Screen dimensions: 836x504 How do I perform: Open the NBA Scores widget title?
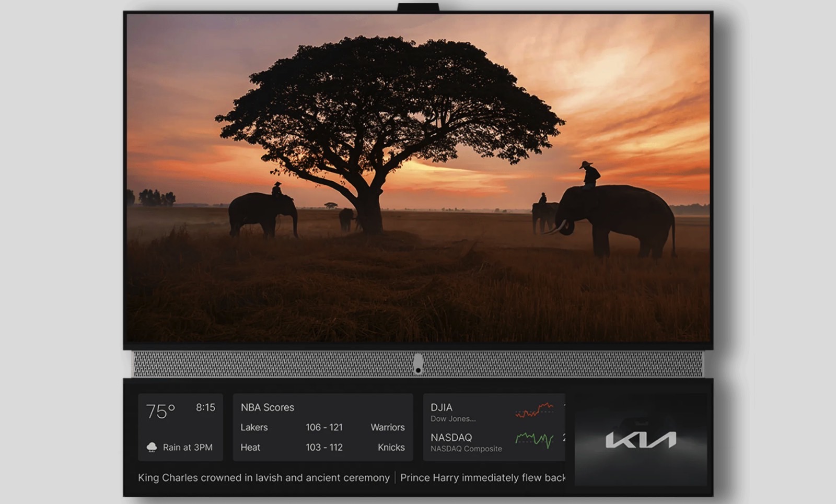tap(267, 407)
